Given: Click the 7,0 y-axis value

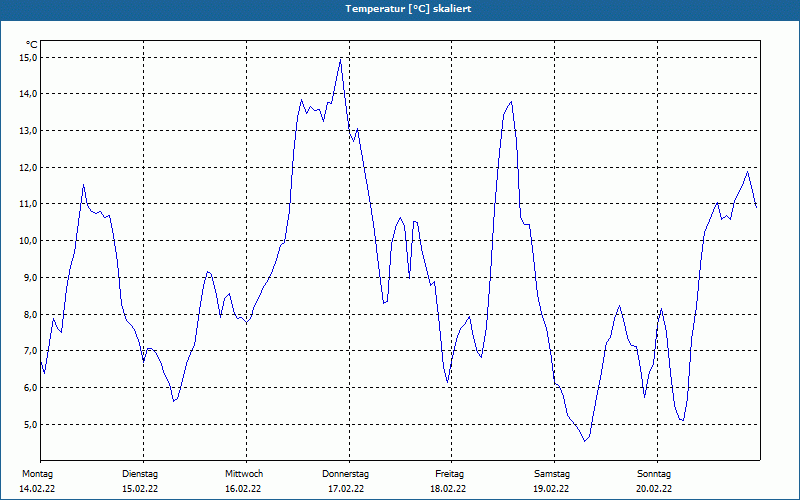Looking at the screenshot, I should point(30,351).
